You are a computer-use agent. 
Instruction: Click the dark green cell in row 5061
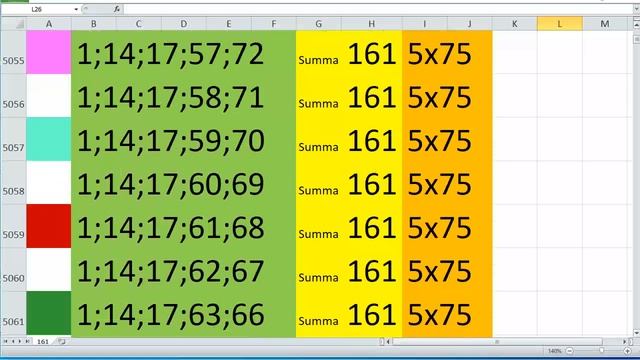(x=49, y=313)
